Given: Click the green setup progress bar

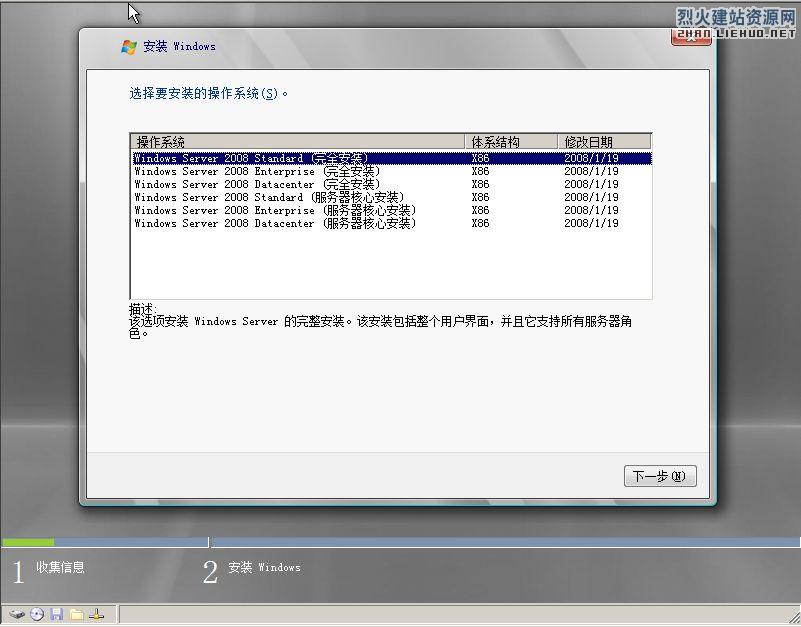Looking at the screenshot, I should (28, 542).
